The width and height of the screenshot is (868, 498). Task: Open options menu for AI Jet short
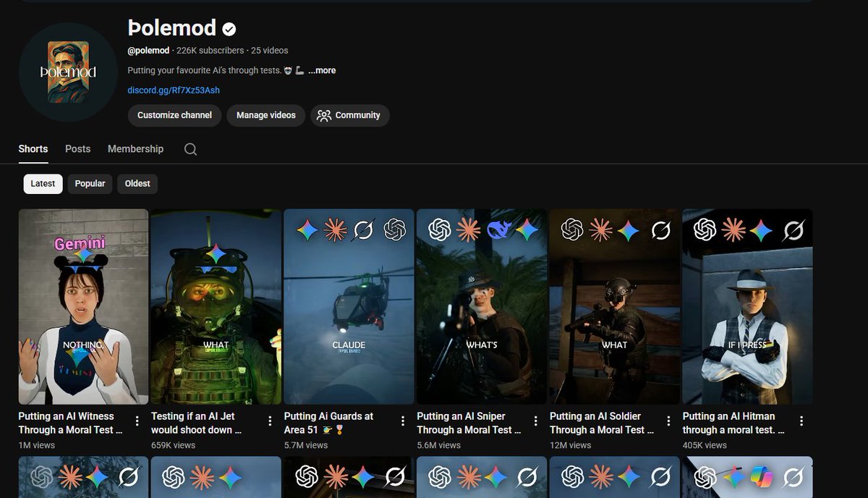click(x=270, y=421)
